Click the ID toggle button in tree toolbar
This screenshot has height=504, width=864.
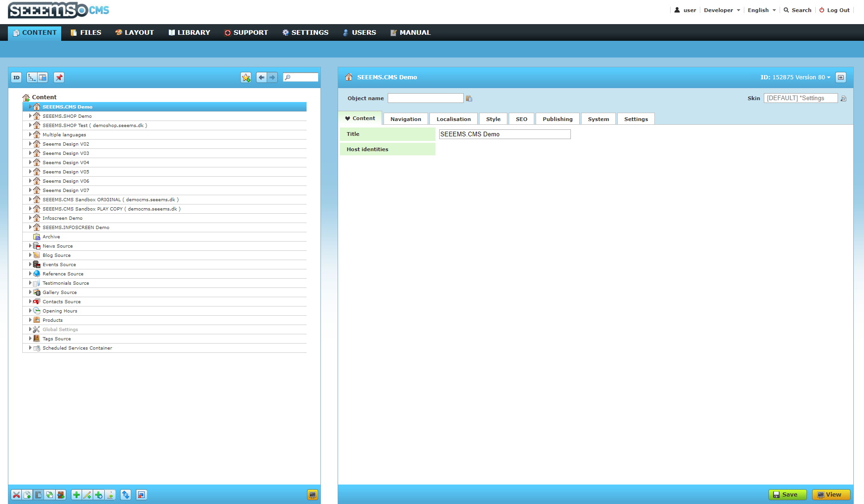(16, 77)
